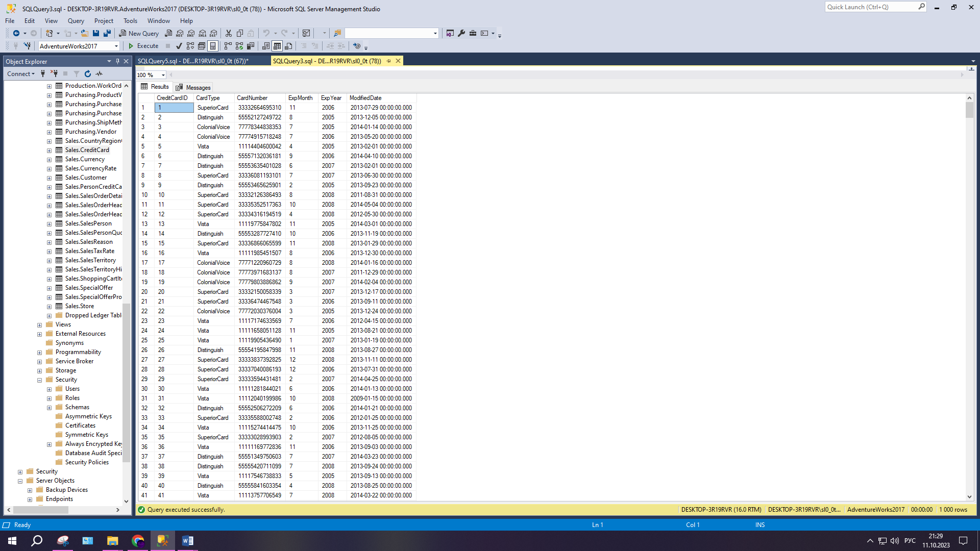
Task: Click the wrench Properties icon
Action: [461, 33]
